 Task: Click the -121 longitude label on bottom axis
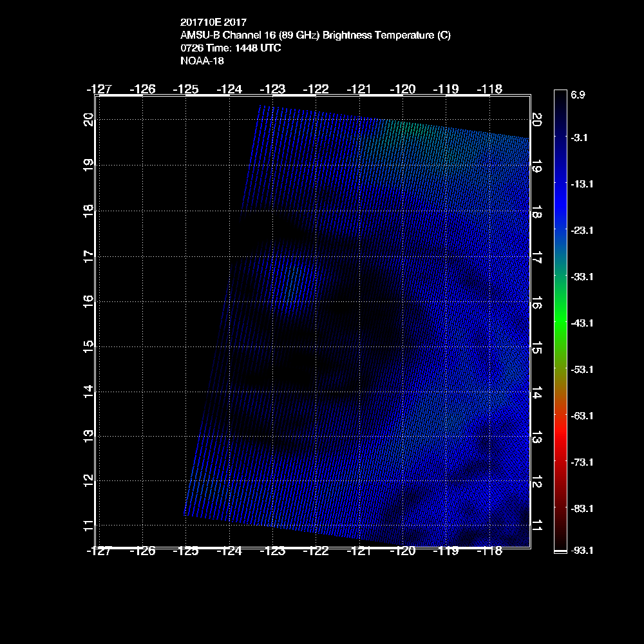pos(359,551)
